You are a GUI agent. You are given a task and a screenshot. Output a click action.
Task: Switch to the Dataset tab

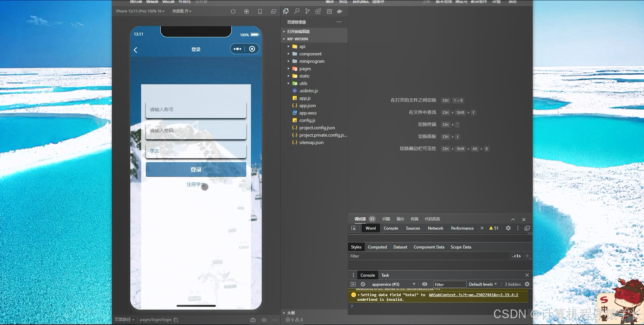click(400, 247)
